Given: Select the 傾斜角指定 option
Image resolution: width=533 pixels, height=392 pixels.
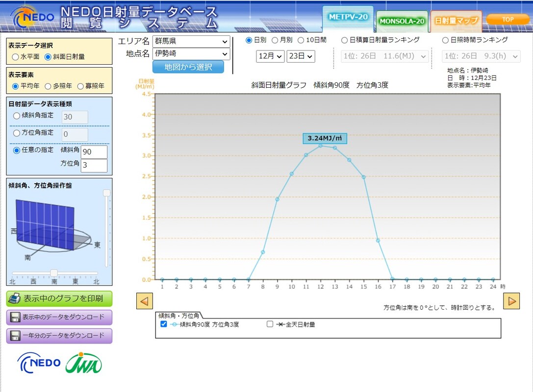Looking at the screenshot, I should point(16,116).
